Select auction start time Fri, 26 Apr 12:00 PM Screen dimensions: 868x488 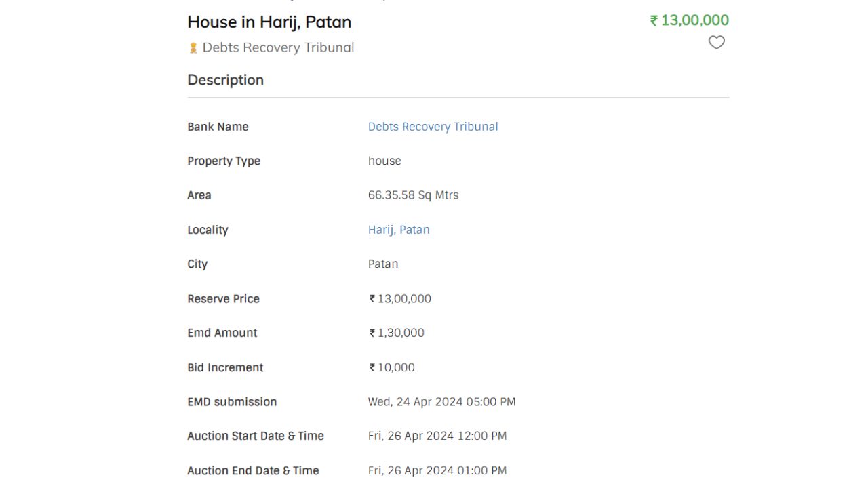(x=437, y=436)
